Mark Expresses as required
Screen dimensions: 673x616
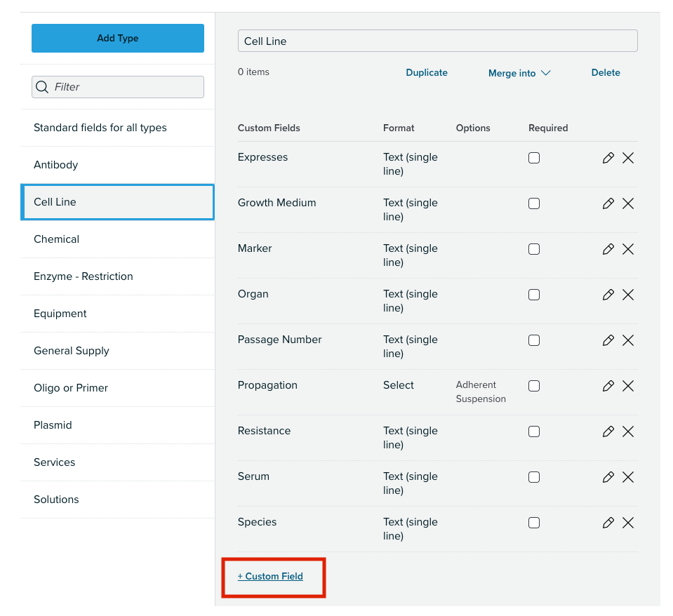tap(534, 158)
